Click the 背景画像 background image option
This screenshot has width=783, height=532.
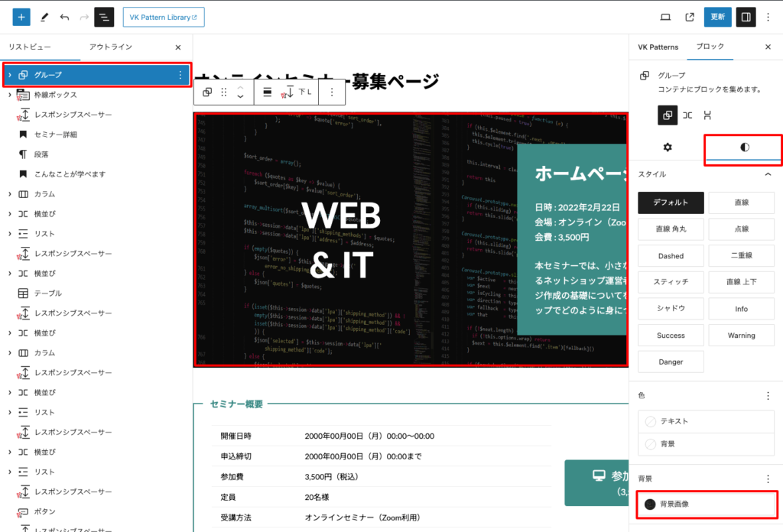coord(705,504)
